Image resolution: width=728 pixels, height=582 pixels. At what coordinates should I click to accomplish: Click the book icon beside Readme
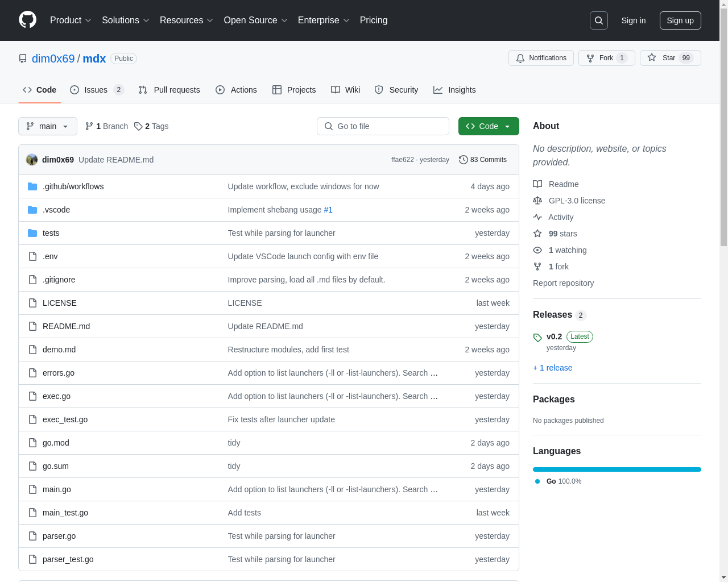(537, 184)
